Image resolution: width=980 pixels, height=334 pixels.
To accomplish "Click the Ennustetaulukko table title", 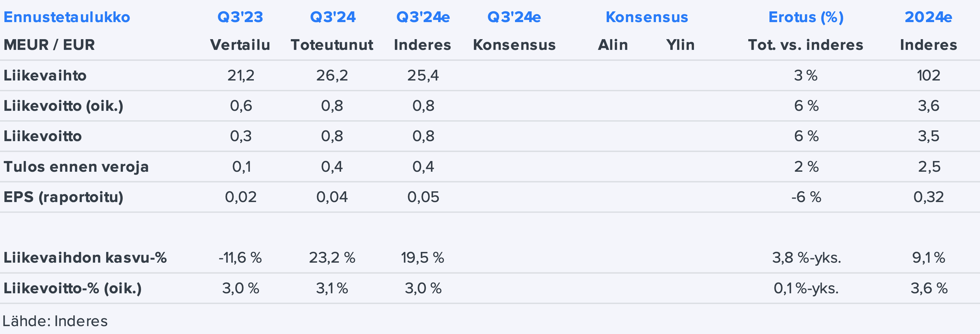I will [x=67, y=17].
